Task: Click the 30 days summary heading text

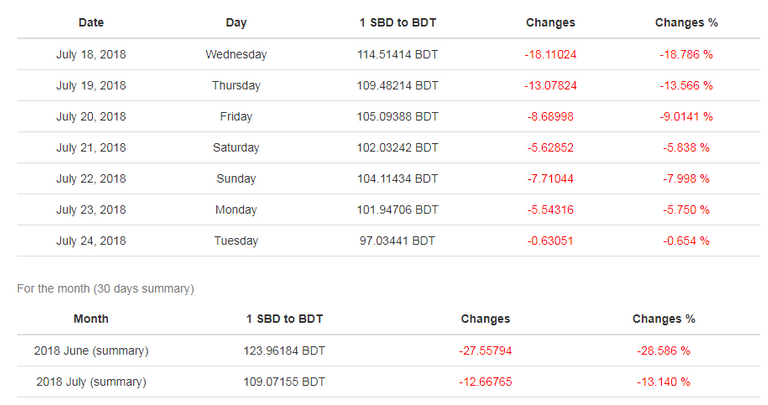Action: coord(106,288)
